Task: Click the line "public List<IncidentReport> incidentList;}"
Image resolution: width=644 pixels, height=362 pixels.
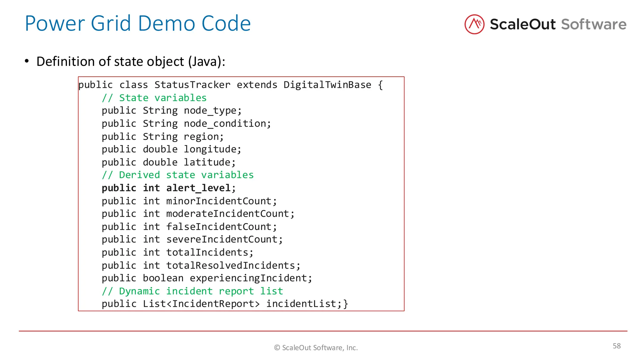Action: pos(225,304)
